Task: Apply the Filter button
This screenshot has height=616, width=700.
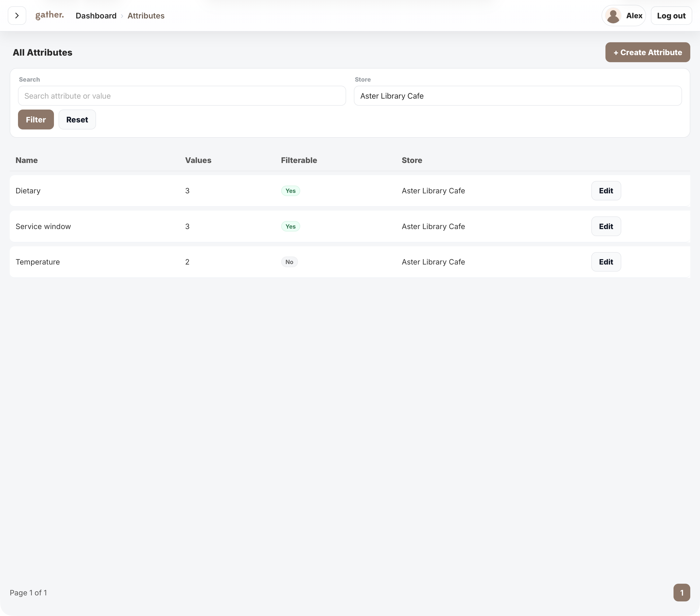Action: 36,120
